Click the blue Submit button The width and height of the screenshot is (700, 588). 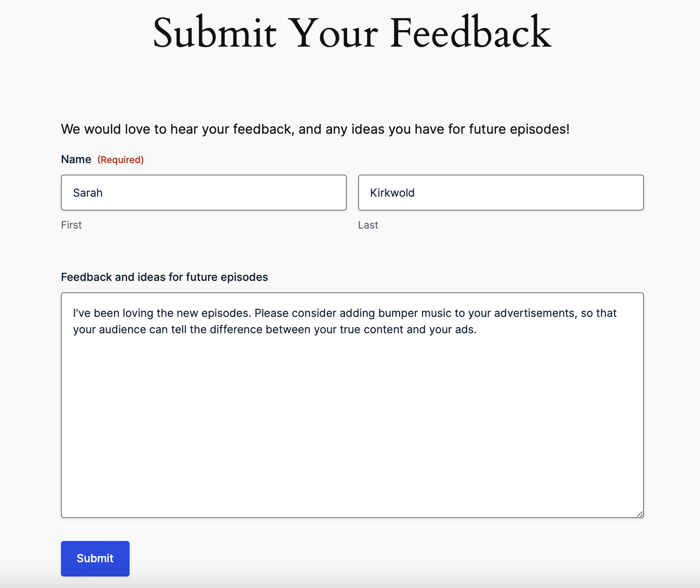(95, 559)
